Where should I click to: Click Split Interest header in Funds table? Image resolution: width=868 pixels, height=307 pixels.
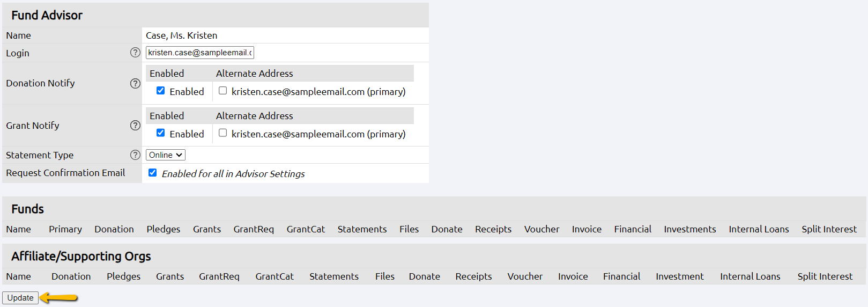(x=829, y=229)
